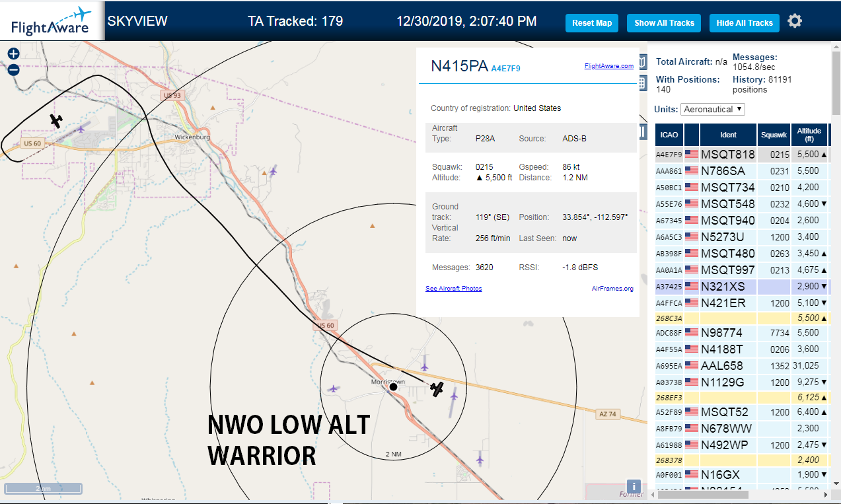
Task: Click the US flag in the AAL658 row
Action: pos(692,365)
